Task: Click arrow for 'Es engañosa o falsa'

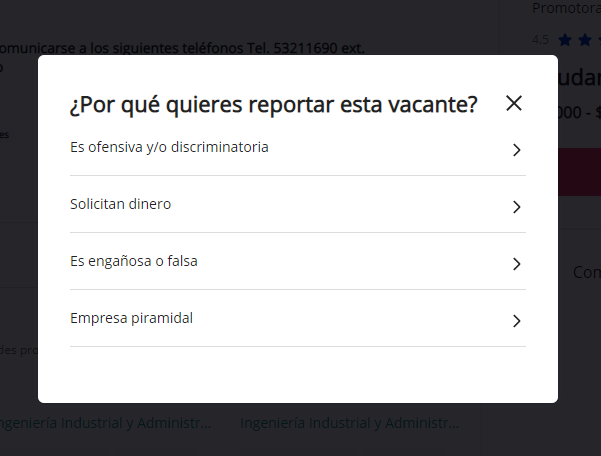Action: 517,264
